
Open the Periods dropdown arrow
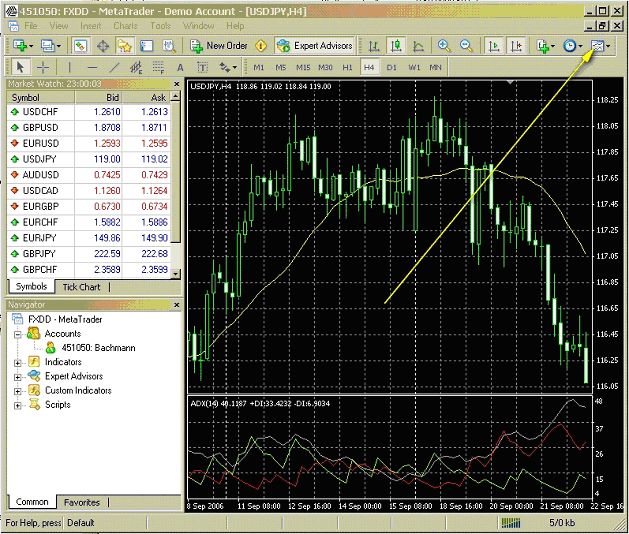pyautogui.click(x=580, y=46)
